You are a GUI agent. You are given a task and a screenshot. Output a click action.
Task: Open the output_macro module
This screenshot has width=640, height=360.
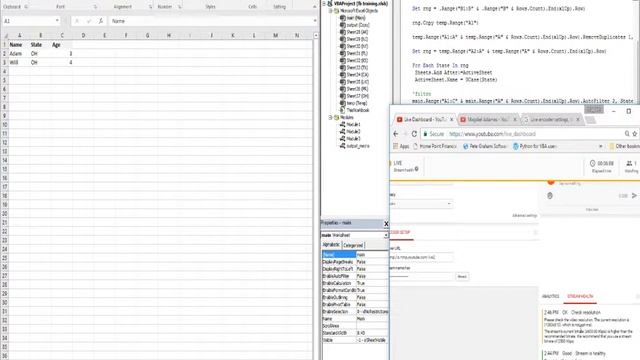click(358, 146)
